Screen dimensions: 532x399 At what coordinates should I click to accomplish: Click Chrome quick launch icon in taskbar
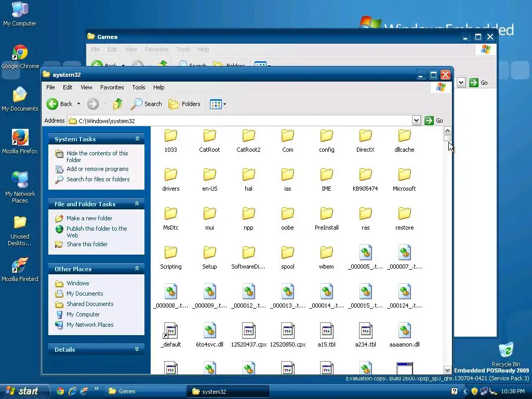pos(60,391)
